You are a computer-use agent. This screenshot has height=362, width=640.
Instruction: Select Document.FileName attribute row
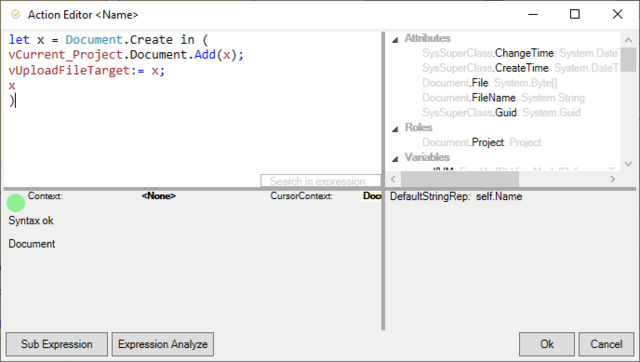503,98
